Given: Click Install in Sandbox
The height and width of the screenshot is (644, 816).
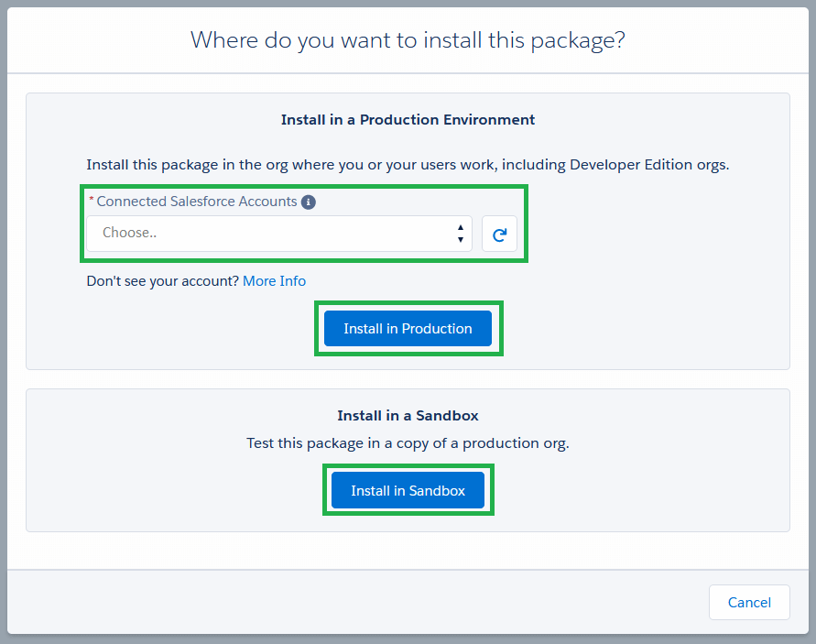Looking at the screenshot, I should click(407, 489).
